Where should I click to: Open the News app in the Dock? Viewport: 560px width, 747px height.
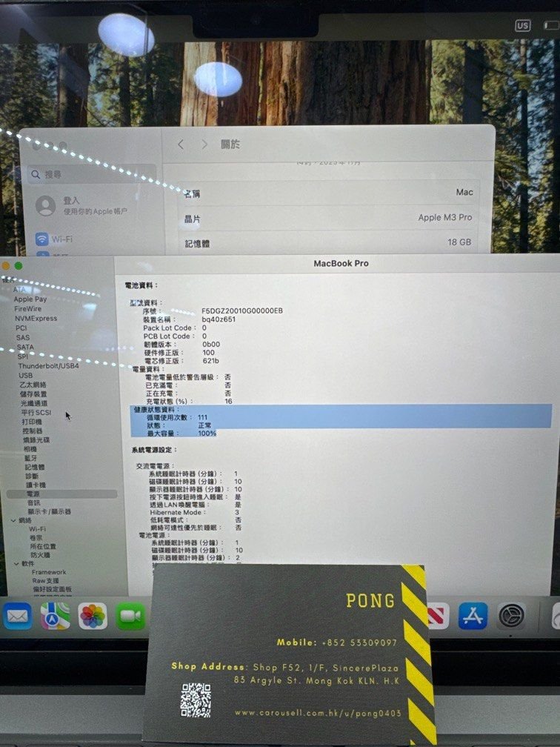point(439,616)
